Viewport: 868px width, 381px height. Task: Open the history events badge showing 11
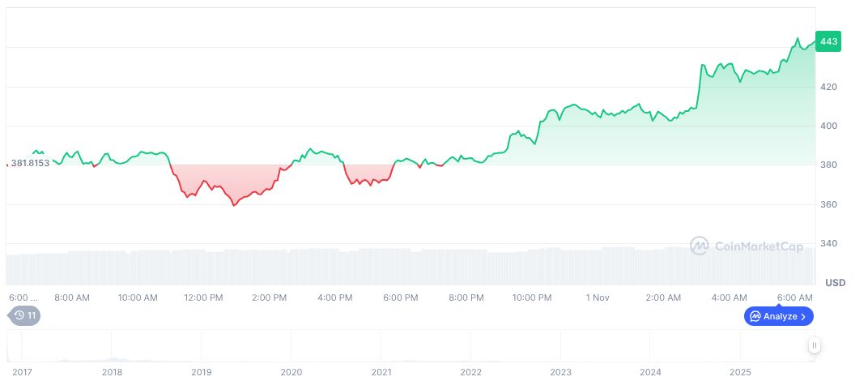tap(24, 315)
